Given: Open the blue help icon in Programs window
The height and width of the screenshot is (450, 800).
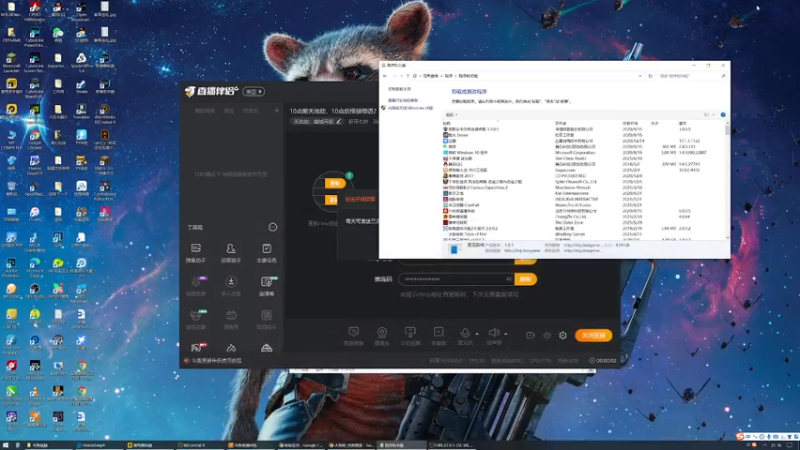Looking at the screenshot, I should point(723,115).
